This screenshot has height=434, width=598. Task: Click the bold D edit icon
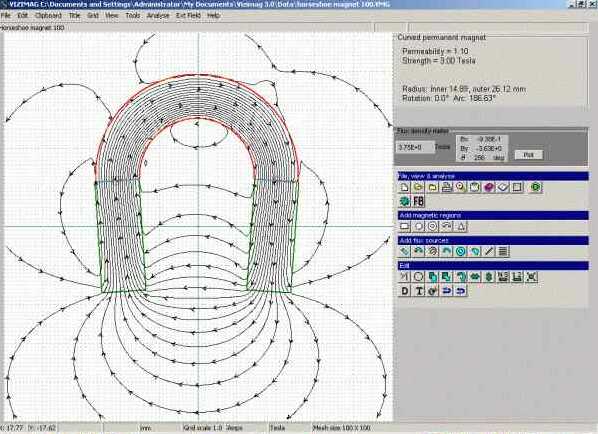404,291
